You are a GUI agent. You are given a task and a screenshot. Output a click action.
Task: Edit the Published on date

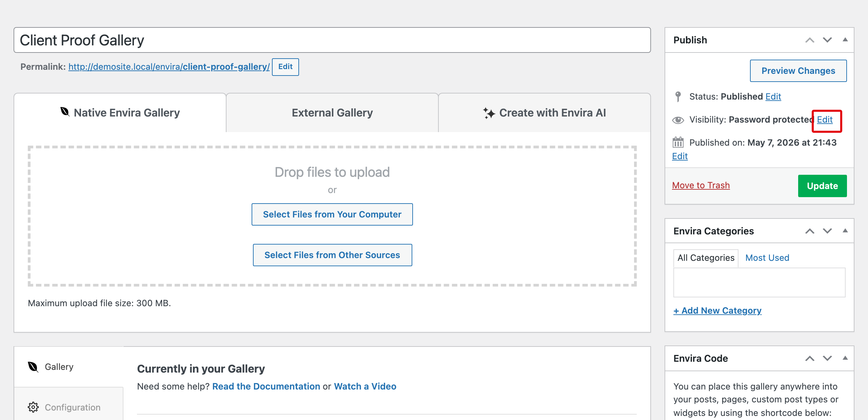(x=680, y=156)
